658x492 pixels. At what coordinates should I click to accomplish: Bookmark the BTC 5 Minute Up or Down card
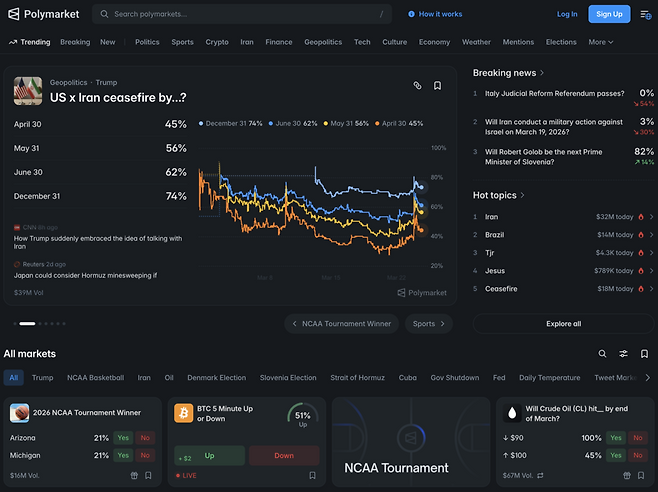click(x=311, y=476)
